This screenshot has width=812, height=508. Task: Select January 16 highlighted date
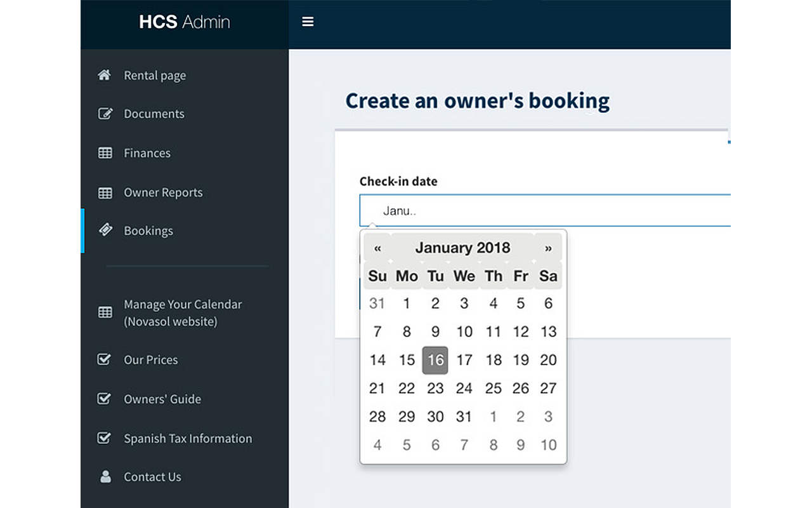click(x=435, y=360)
